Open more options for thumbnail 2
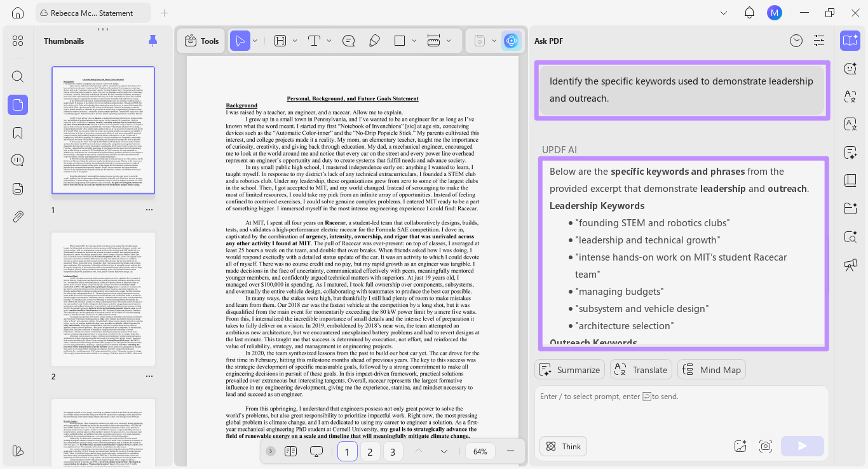Viewport: 868px width, 469px height. click(149, 376)
